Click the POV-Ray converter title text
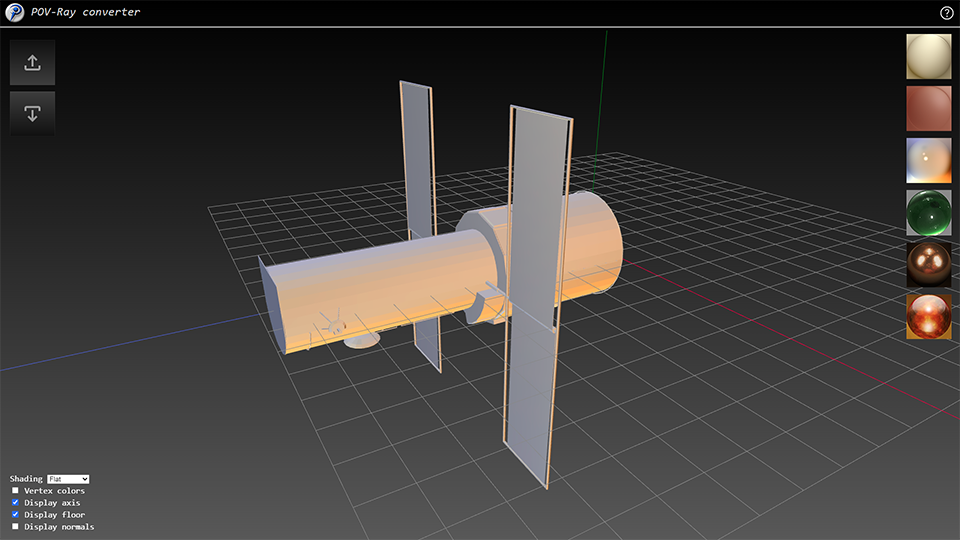Screen dimensions: 960x540 pos(86,13)
